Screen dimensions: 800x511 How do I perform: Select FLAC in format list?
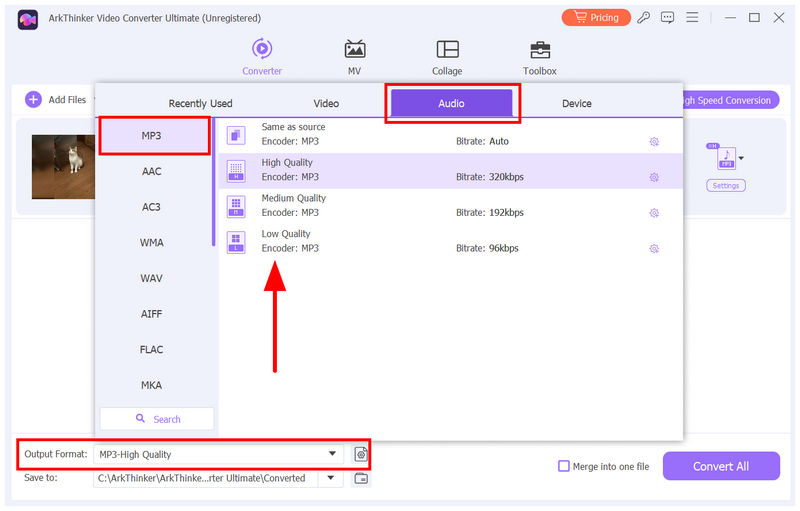152,350
